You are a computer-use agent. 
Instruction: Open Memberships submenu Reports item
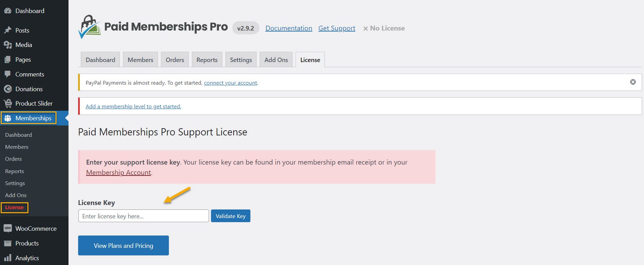coord(14,171)
